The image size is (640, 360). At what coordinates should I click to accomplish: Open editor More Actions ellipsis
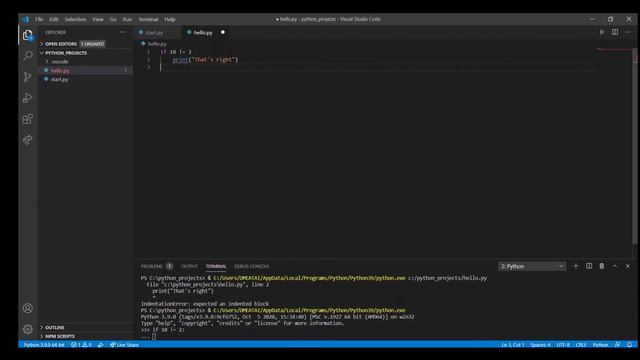pos(628,32)
